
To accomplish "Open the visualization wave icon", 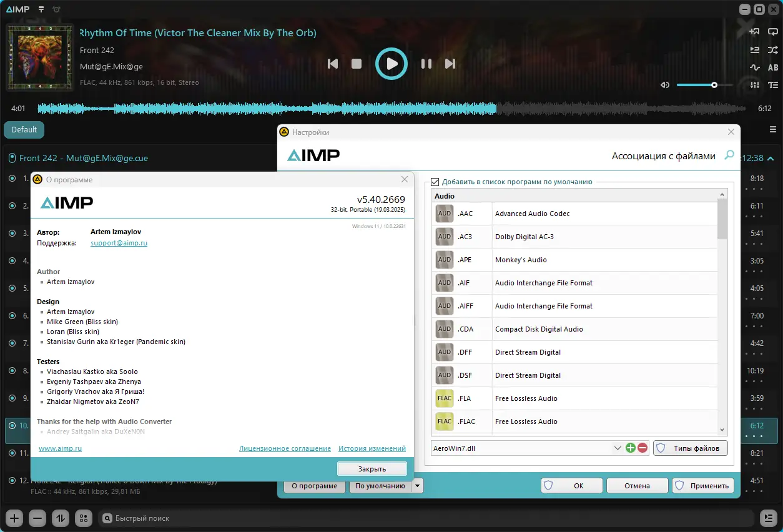I will click(754, 67).
